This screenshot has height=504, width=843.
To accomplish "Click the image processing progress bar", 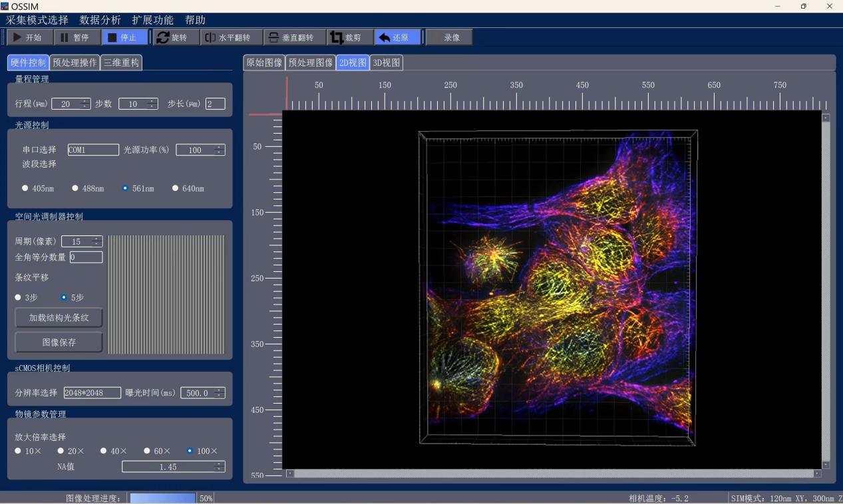I will pyautogui.click(x=163, y=498).
